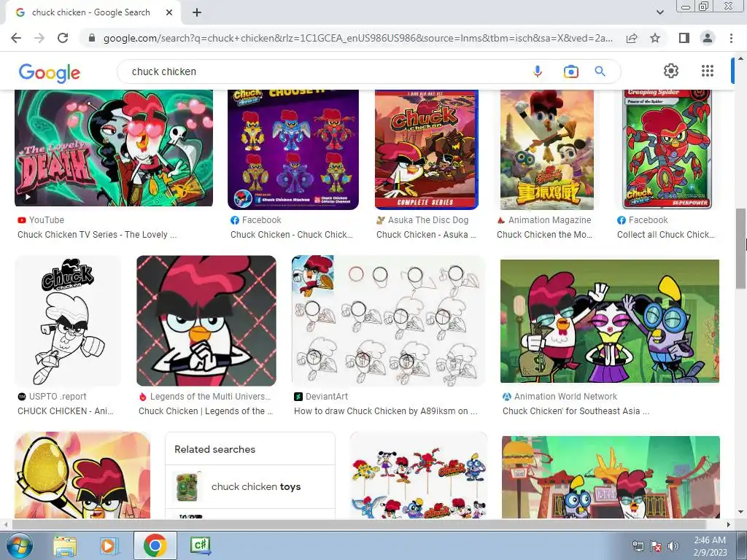
Task: Open the DeviantArt how-to-draw image
Action: pyautogui.click(x=388, y=321)
